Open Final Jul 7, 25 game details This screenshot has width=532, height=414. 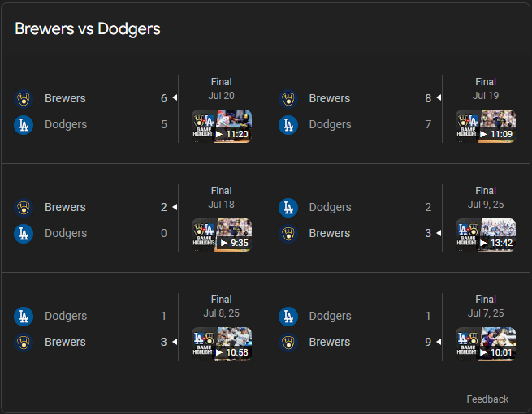[486, 306]
